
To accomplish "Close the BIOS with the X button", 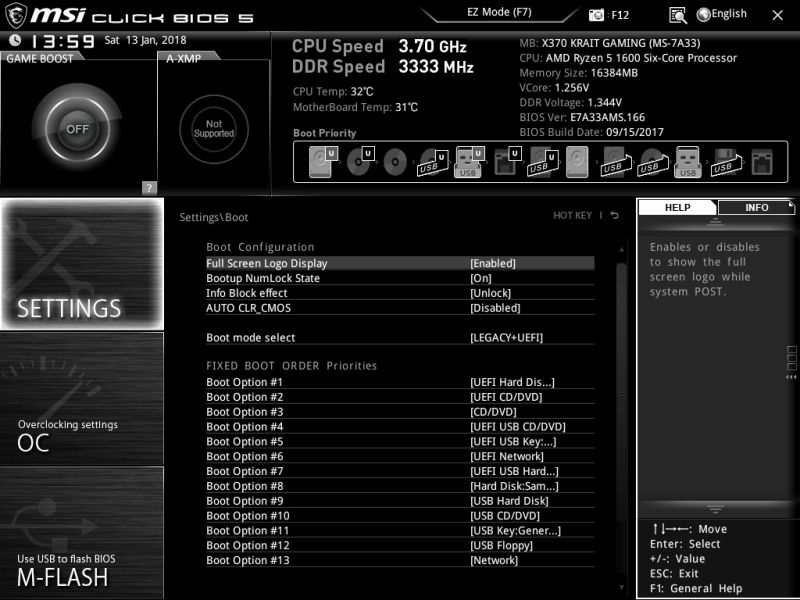I will coord(777,15).
